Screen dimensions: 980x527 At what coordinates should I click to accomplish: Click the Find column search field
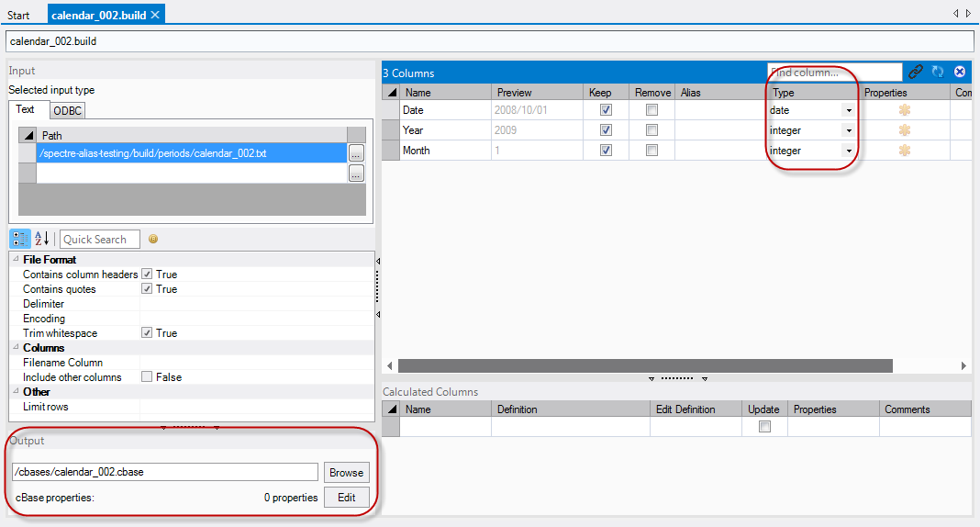point(834,72)
